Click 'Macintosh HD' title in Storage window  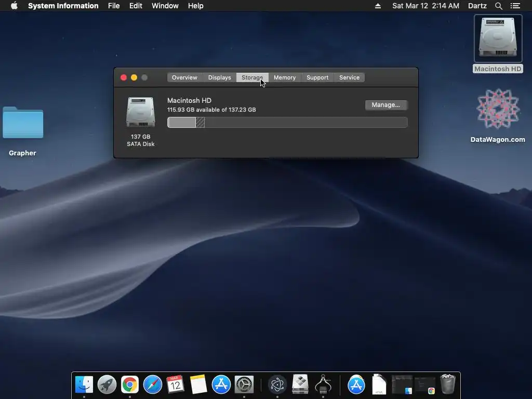[x=189, y=100]
